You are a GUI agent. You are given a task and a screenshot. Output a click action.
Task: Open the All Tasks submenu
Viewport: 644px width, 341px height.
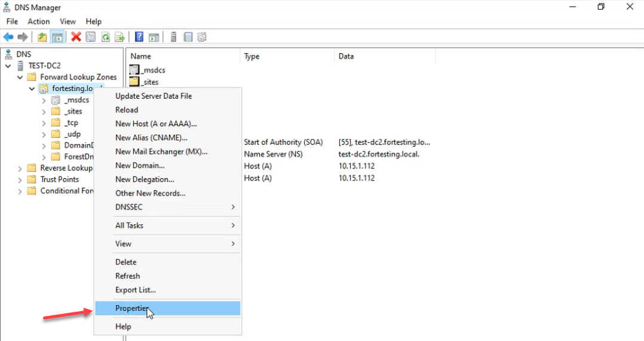pos(167,226)
